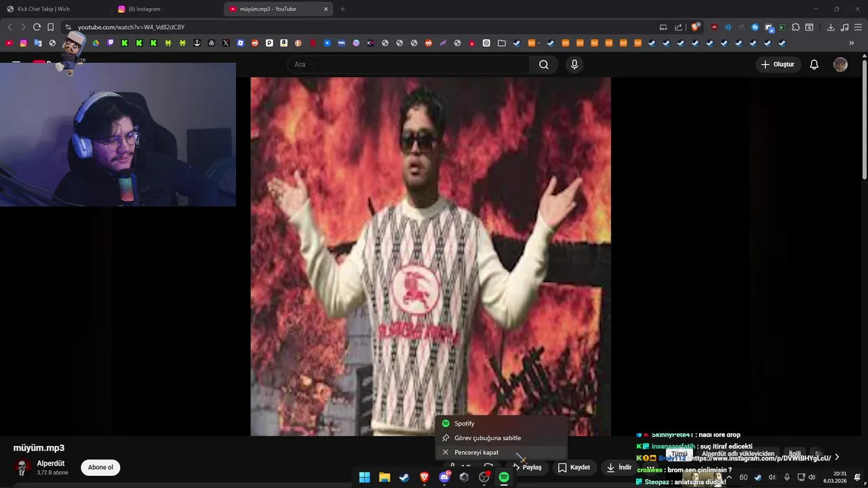The width and height of the screenshot is (868, 488).
Task: Select the 'Tümü' filter chip
Action: [679, 454]
